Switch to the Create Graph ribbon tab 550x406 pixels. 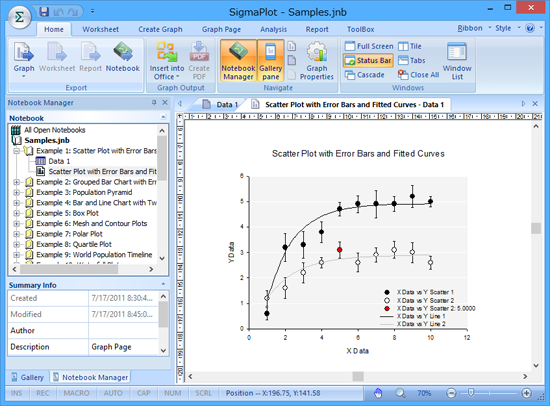click(x=160, y=29)
